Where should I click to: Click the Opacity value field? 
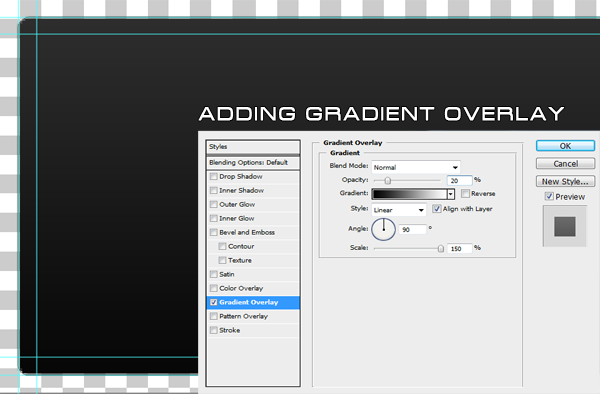460,181
